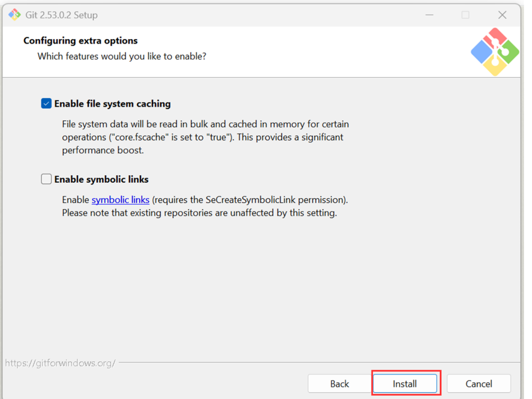Click the "Enable symbolic links" bold label
Screen dimensions: 532x399
tap(101, 180)
